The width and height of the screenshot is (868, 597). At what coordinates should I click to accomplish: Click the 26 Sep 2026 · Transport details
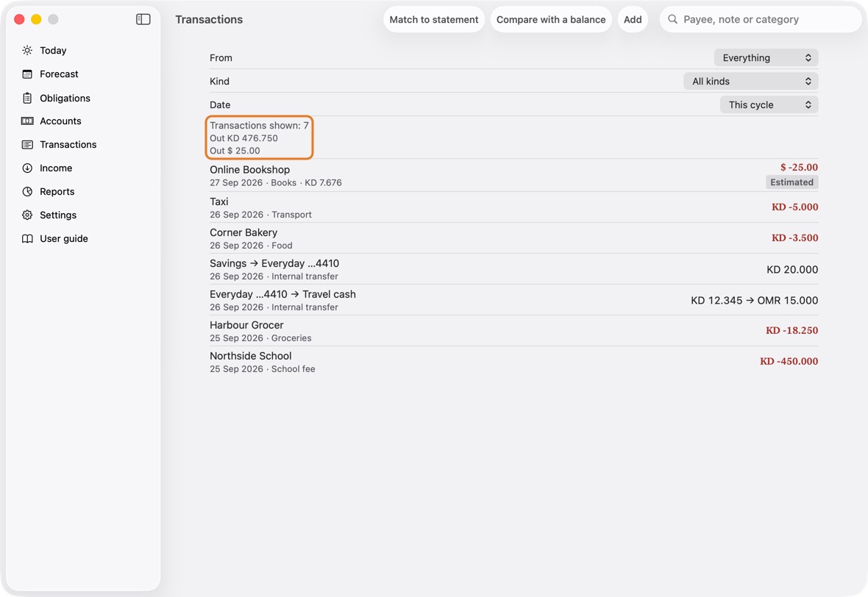[260, 215]
